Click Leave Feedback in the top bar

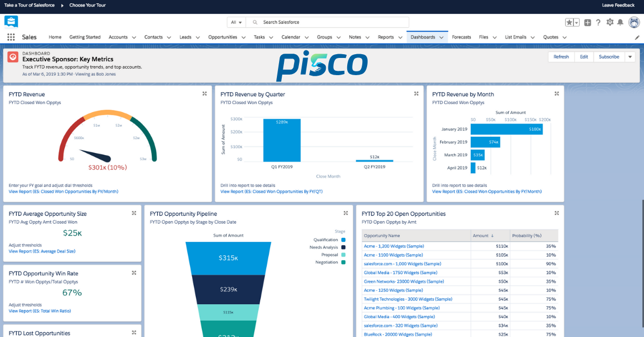(x=618, y=5)
